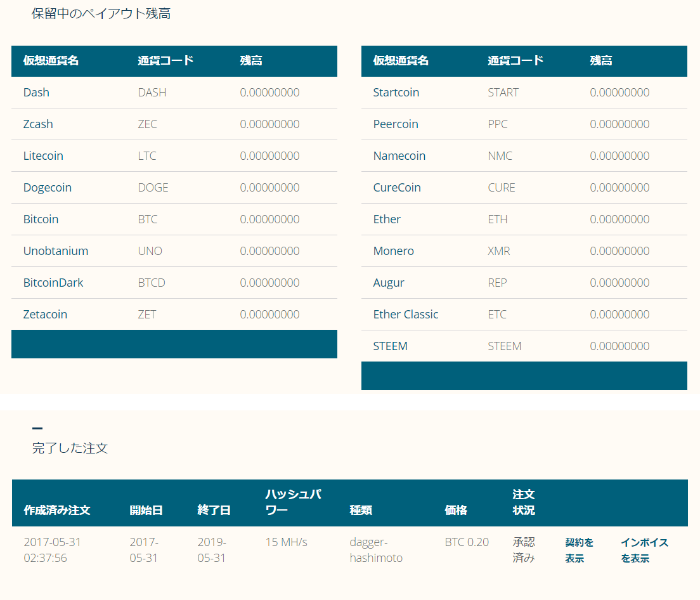Open Startcoin in the right table
The height and width of the screenshot is (600, 700).
pos(396,93)
